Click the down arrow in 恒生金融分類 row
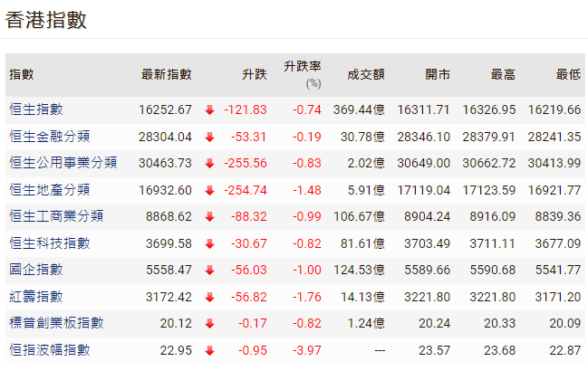The height and width of the screenshot is (371, 588). point(209,138)
